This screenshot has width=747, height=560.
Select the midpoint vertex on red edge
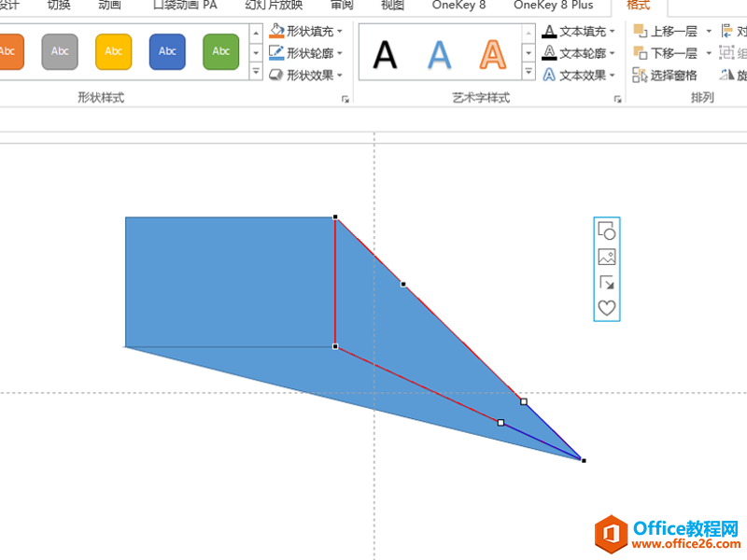pyautogui.click(x=403, y=285)
